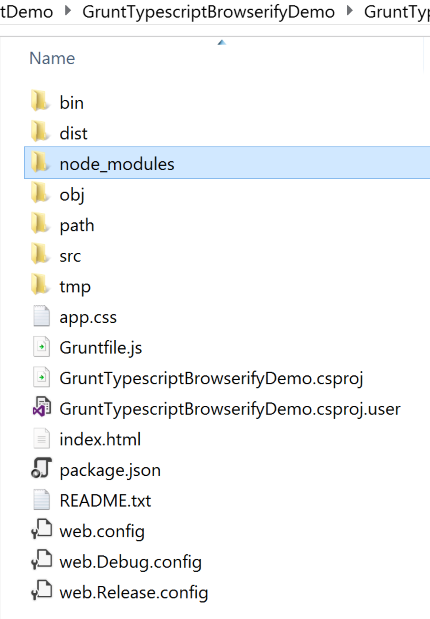Select the web.Release.config file icon

(x=41, y=591)
